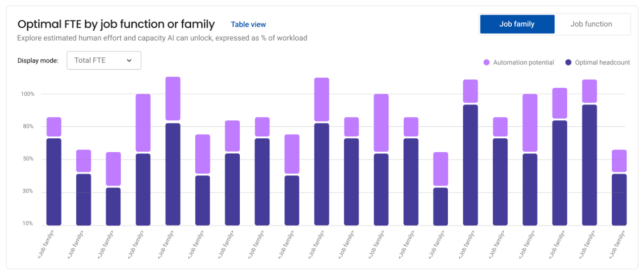Toggle the Optimal headcount legend label
644x274 pixels.
pos(602,62)
